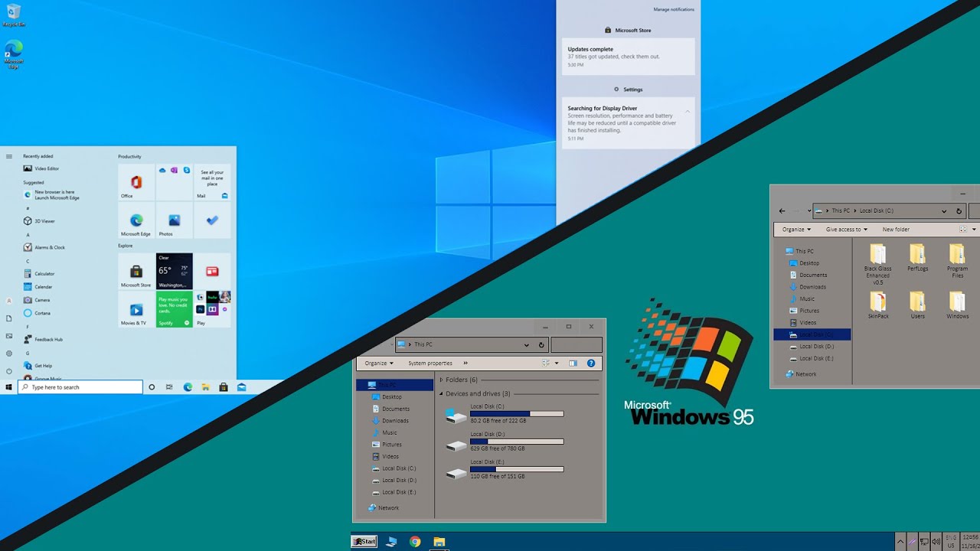Screen dimensions: 980x551
Task: Open 3D Viewer from app list
Action: click(x=40, y=221)
